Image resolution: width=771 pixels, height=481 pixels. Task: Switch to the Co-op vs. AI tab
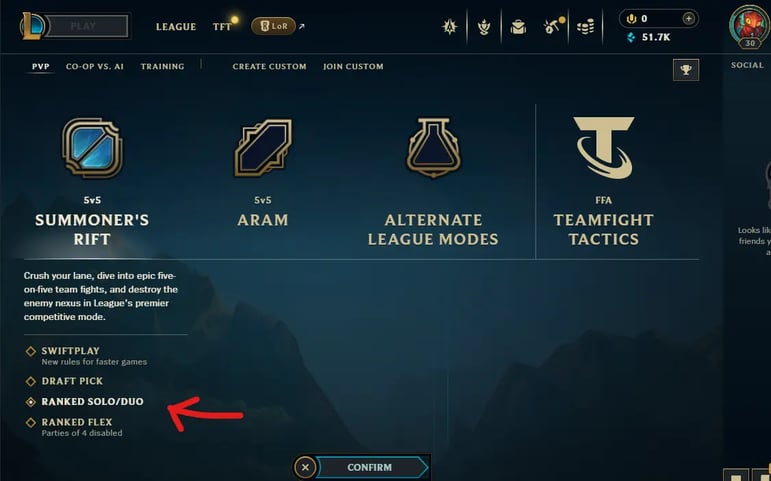click(95, 66)
